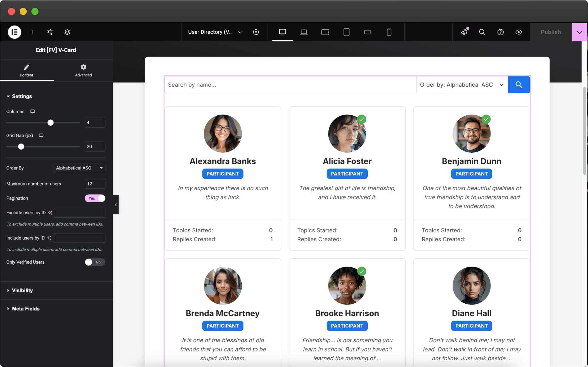Click Brenda McCartney's PARTICIPANT badge
The height and width of the screenshot is (367, 588).
pos(223,326)
